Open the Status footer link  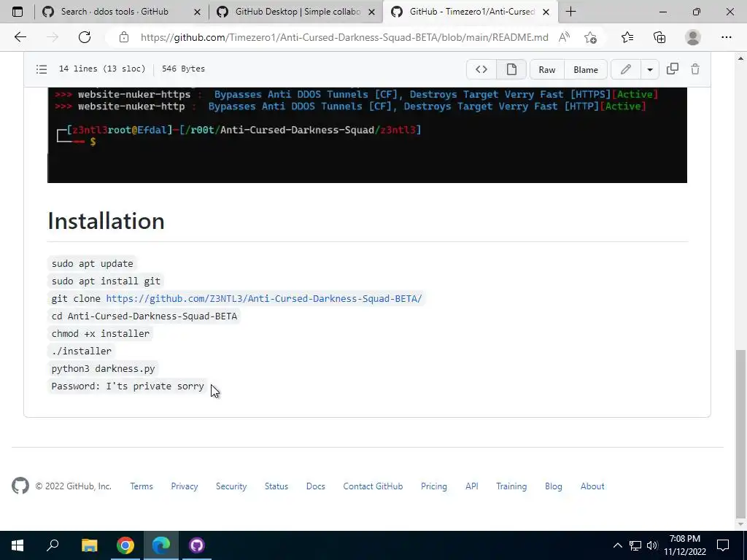click(276, 486)
